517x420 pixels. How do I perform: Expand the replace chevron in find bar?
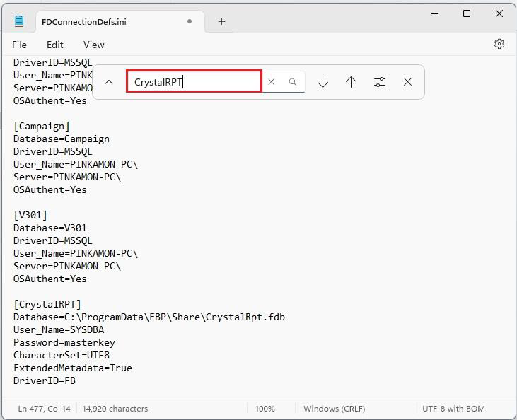click(x=109, y=82)
